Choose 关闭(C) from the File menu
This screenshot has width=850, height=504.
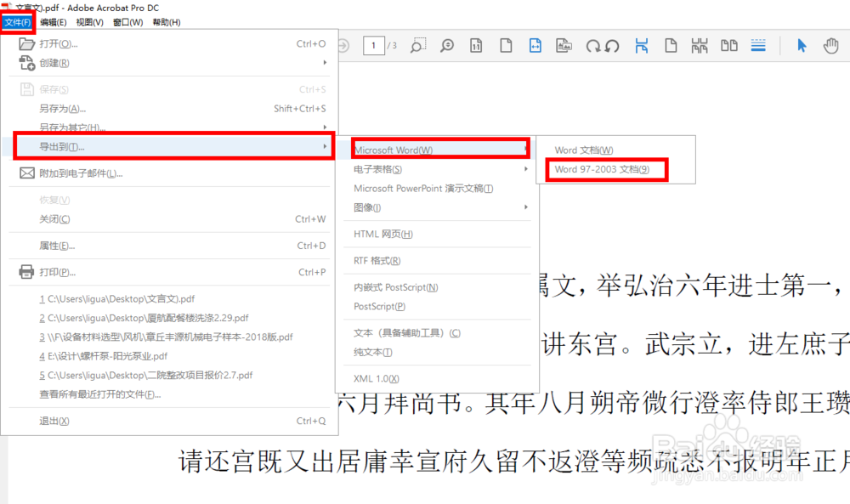[x=170, y=219]
